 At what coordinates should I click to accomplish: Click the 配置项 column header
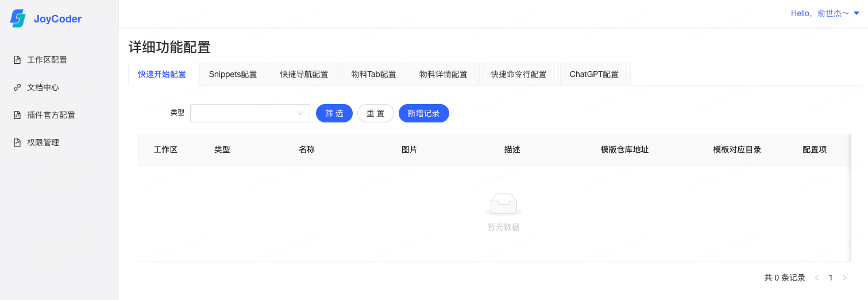(815, 149)
